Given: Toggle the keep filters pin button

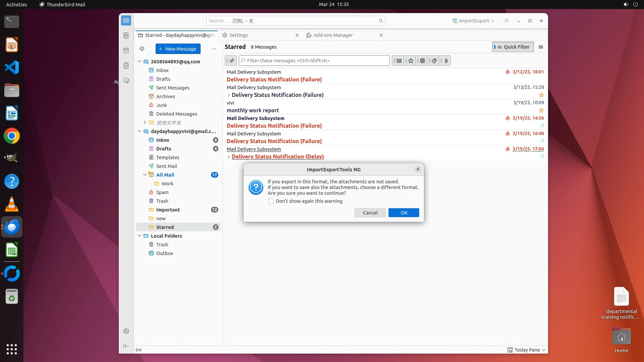Looking at the screenshot, I should pos(231,61).
